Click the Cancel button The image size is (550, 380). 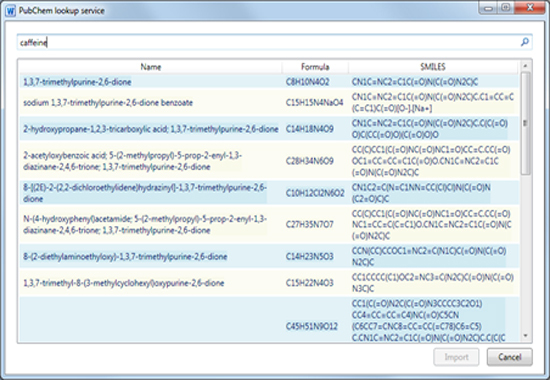509,357
